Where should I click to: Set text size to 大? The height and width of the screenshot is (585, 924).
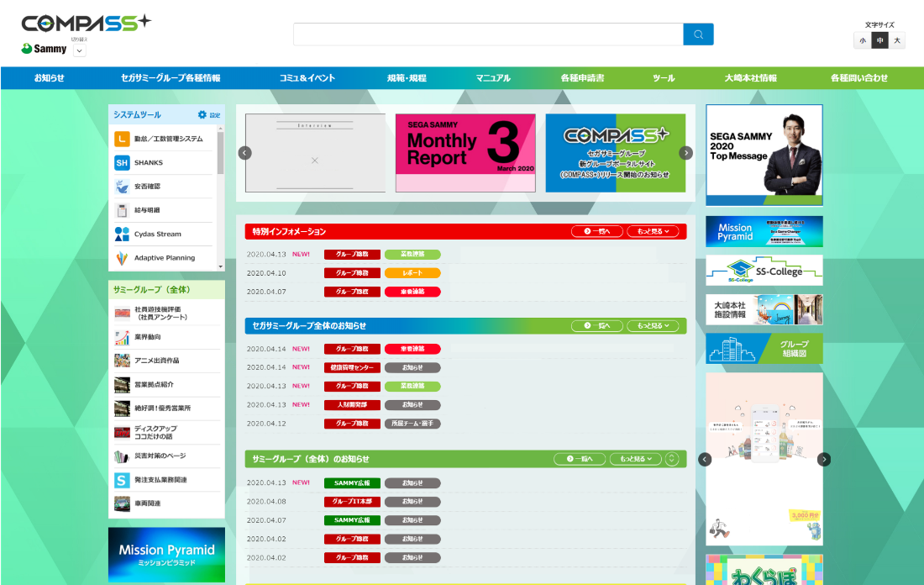[897, 40]
